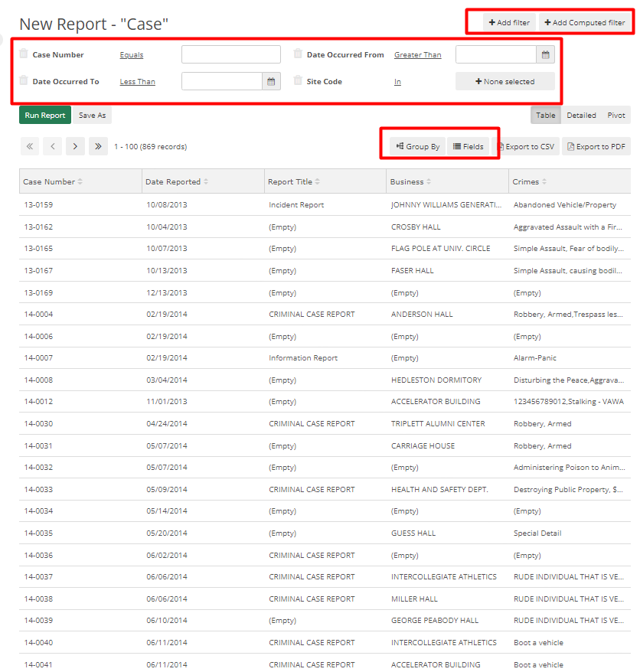
Task: Open the Fields selector
Action: tap(468, 145)
